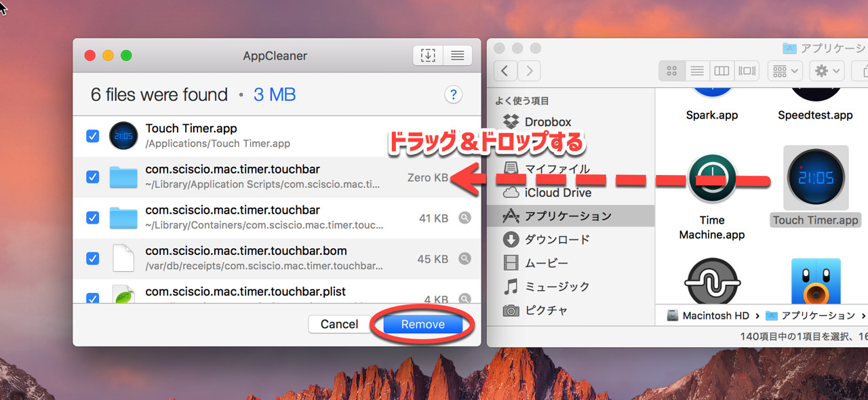Select Touch Timer.app icon in Finder
The width and height of the screenshot is (868, 400).
coord(816,178)
